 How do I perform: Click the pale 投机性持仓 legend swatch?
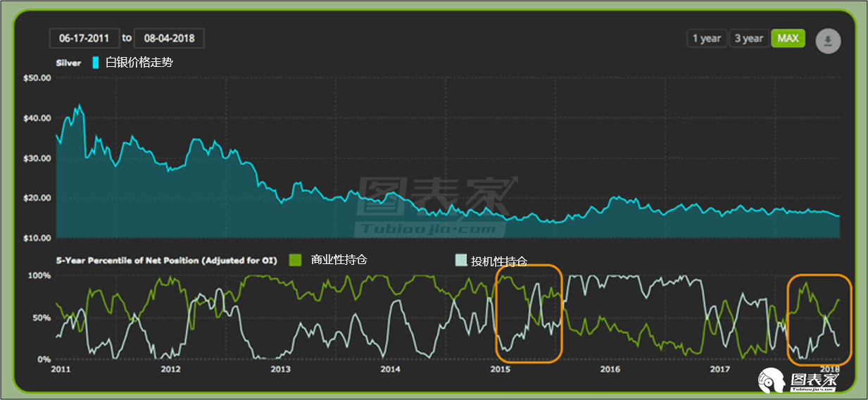(460, 261)
